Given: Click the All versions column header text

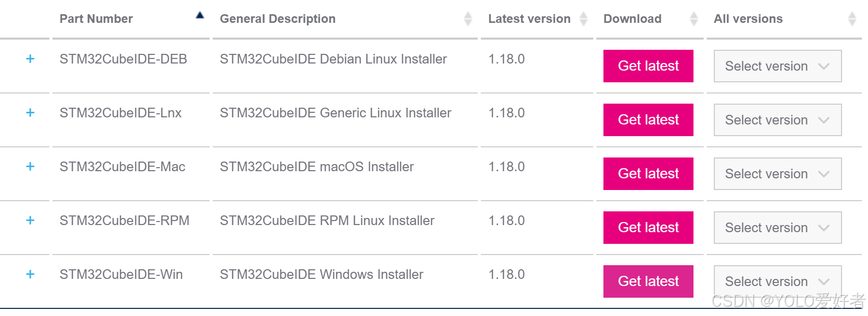Looking at the screenshot, I should [x=748, y=19].
